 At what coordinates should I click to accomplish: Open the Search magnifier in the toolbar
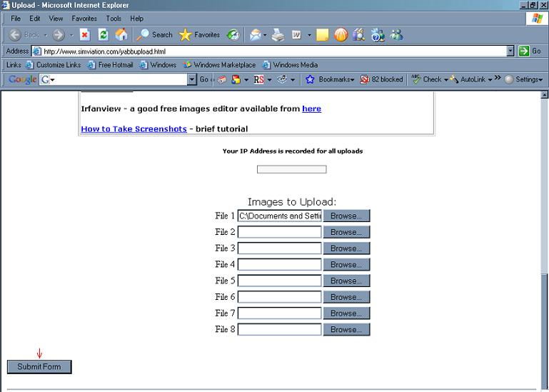pos(154,35)
